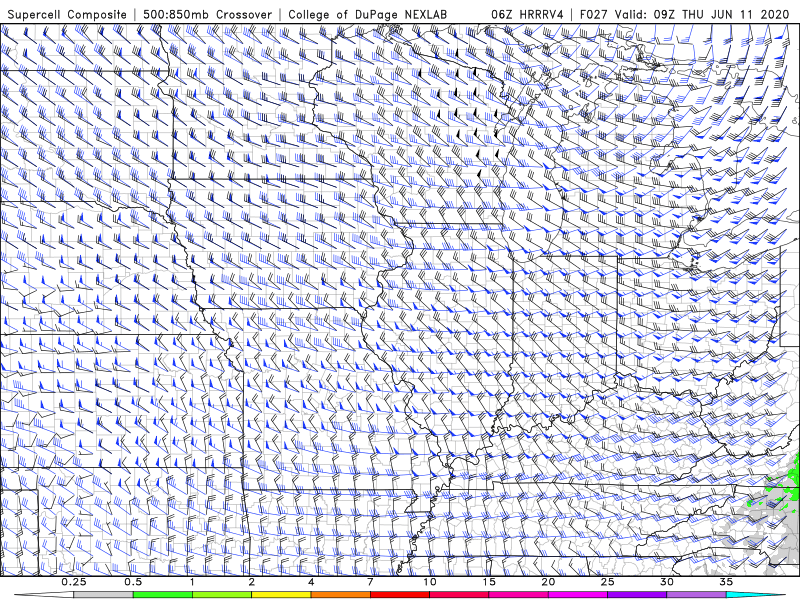Viewport: 800px width, 600px height.
Task: Click the colorbar tick label 35
Action: pos(726,582)
